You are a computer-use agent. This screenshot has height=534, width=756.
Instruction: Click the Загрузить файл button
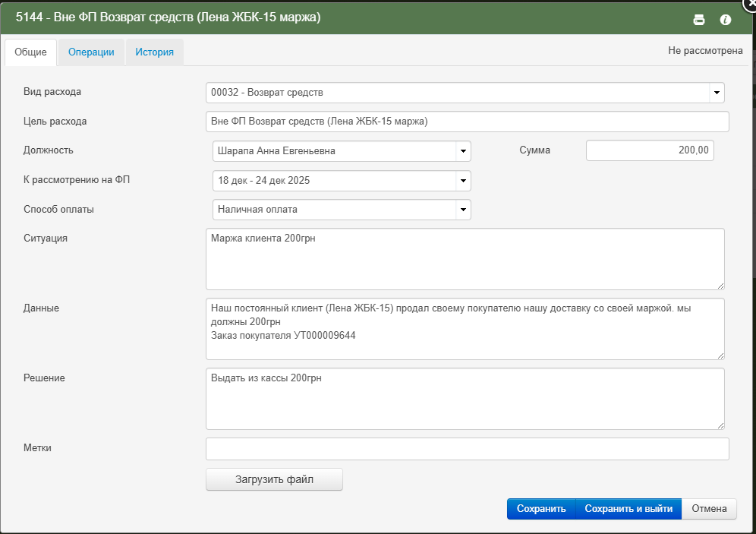click(274, 479)
